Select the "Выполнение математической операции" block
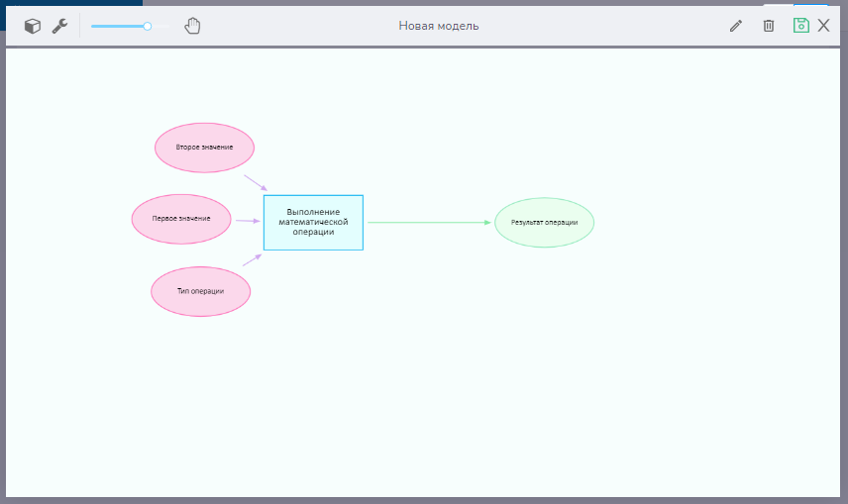 tap(313, 222)
